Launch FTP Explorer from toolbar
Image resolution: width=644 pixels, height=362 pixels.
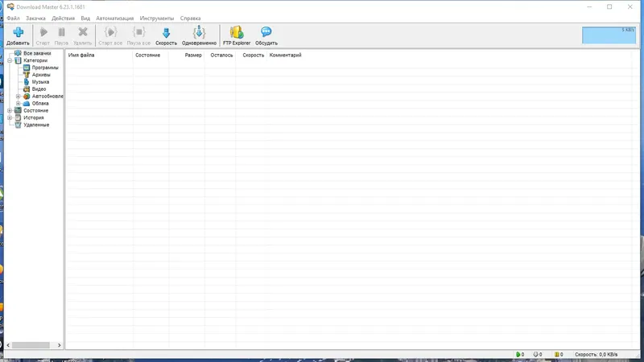coord(237,32)
